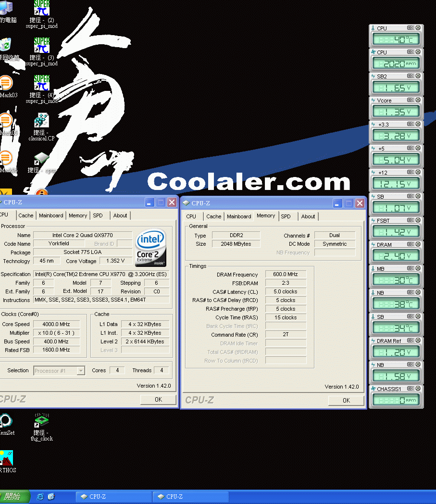Screen dimensions: 436x504
Task: Click the DRAM Frequency 600.0 MHz field
Action: pyautogui.click(x=286, y=274)
